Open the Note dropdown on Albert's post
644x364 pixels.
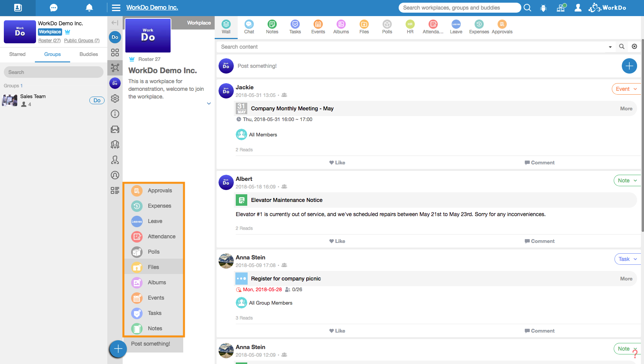coord(627,180)
